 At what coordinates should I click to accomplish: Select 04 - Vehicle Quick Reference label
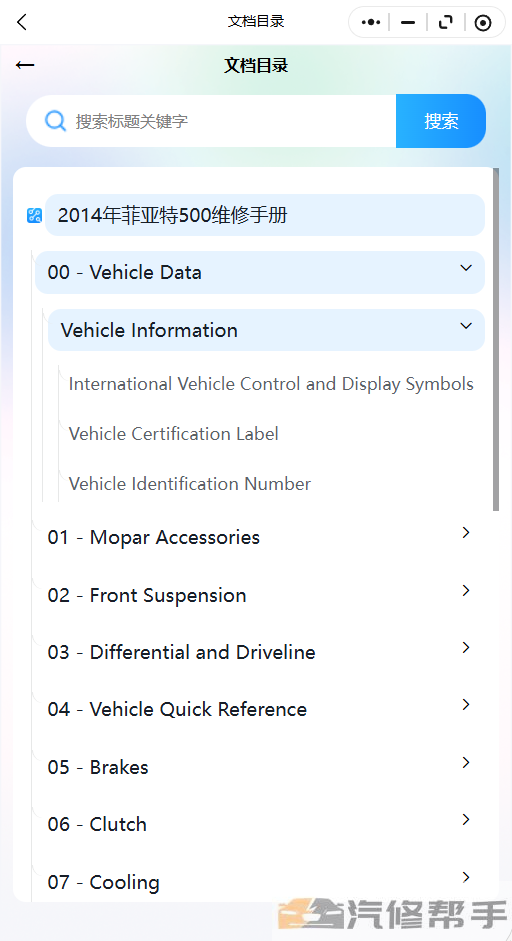(177, 709)
